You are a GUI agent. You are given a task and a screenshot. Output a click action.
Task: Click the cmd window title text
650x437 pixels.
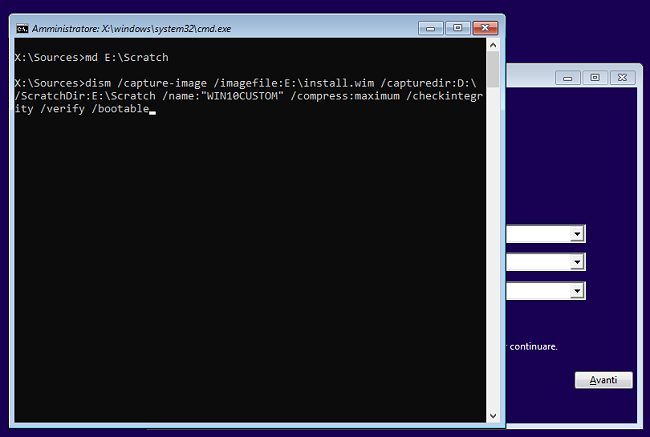(x=131, y=29)
